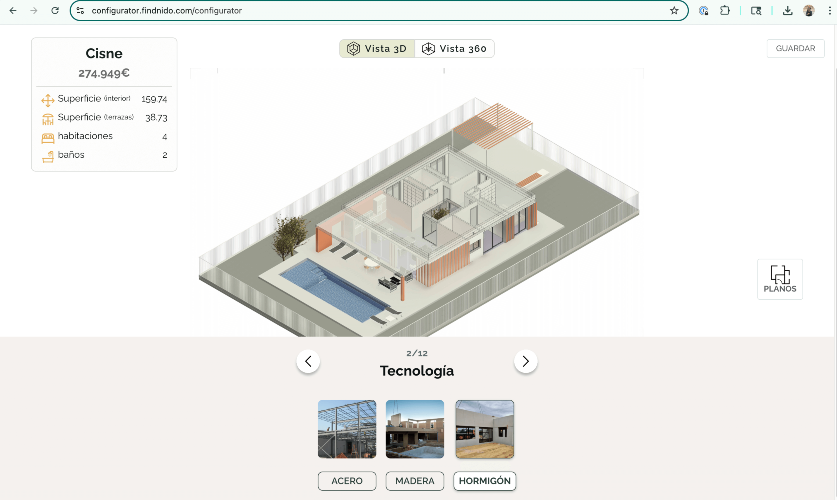Open the PLANOS floor plans
Screen dimensions: 837x500
[x=779, y=279]
